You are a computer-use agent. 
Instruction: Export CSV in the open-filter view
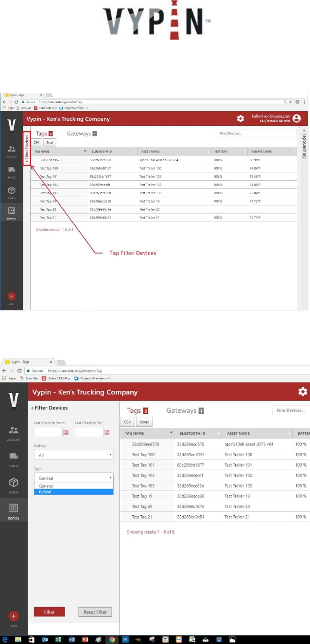(127, 423)
